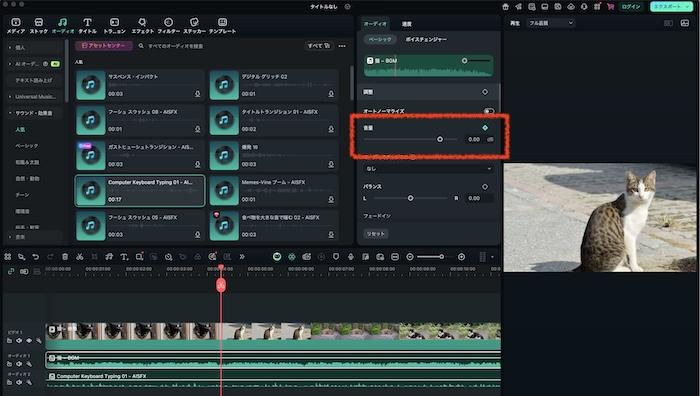The image size is (700, 396).
Task: Select the scissors split tool
Action: coord(79,257)
